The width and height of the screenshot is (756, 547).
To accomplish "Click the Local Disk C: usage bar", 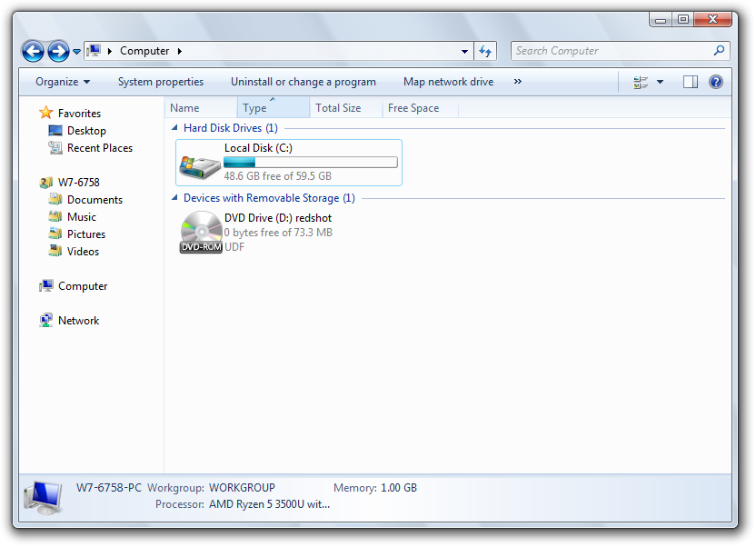I will 311,163.
